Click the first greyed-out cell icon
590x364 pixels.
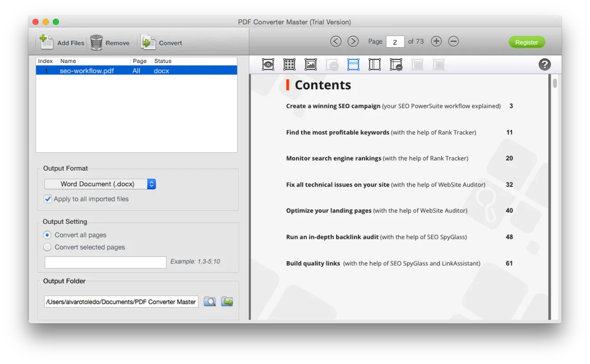click(417, 65)
